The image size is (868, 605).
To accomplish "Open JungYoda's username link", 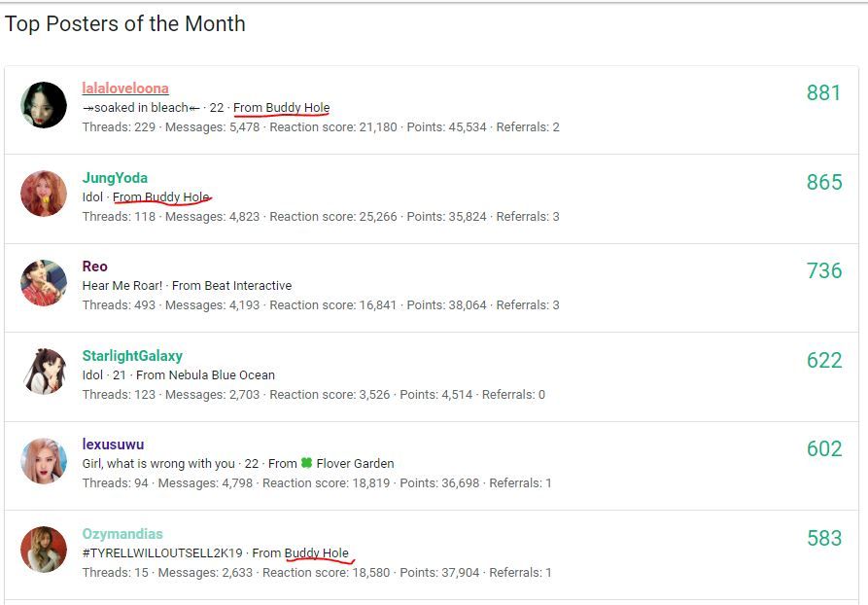I will tap(115, 178).
